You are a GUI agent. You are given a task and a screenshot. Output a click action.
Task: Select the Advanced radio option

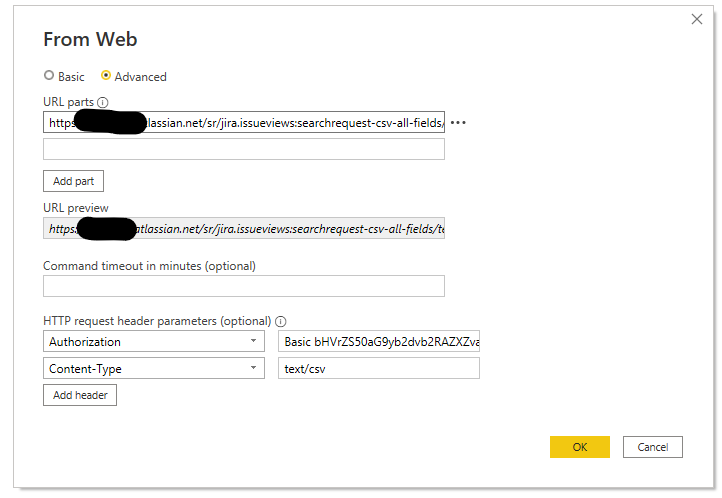click(x=106, y=75)
